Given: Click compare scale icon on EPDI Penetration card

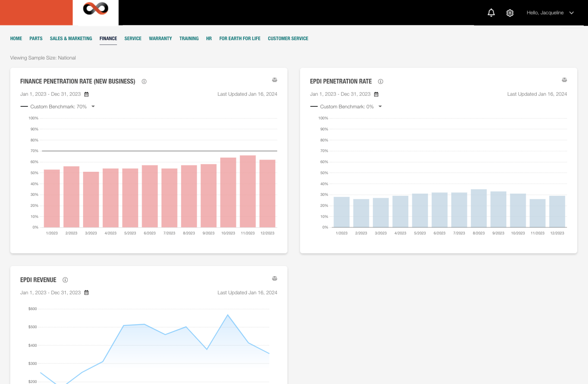Looking at the screenshot, I should click(x=564, y=80).
